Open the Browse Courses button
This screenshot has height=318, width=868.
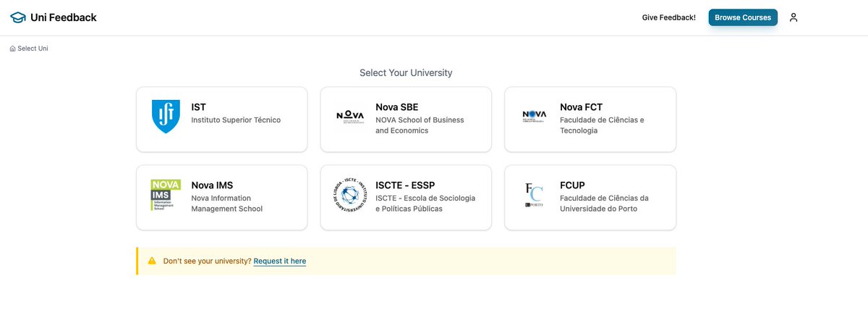click(743, 17)
